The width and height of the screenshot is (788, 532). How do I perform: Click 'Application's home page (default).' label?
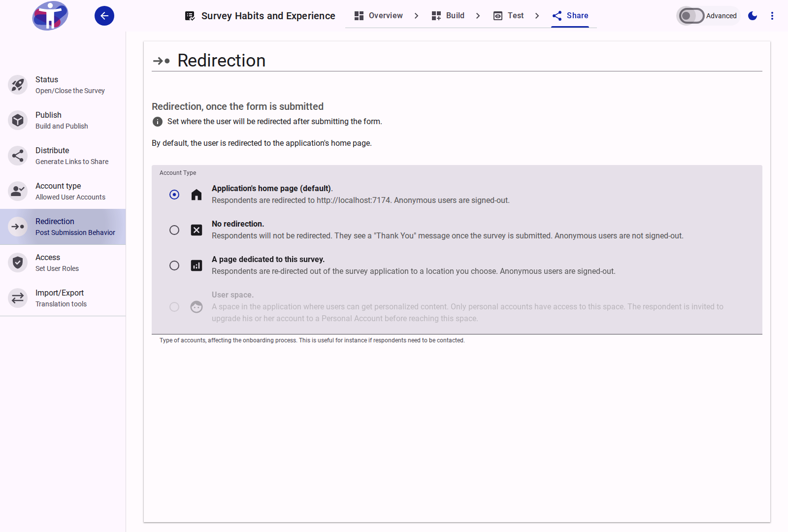pos(272,189)
